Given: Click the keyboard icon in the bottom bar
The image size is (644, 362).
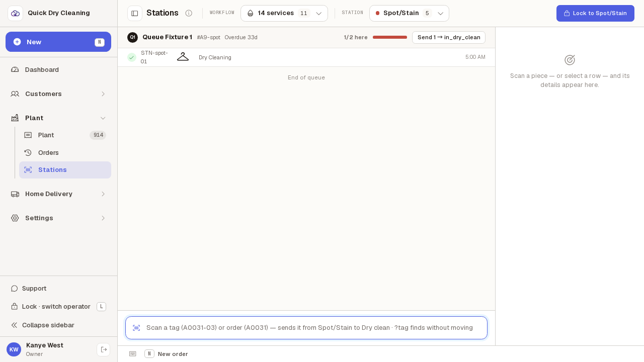Looking at the screenshot, I should [x=133, y=354].
